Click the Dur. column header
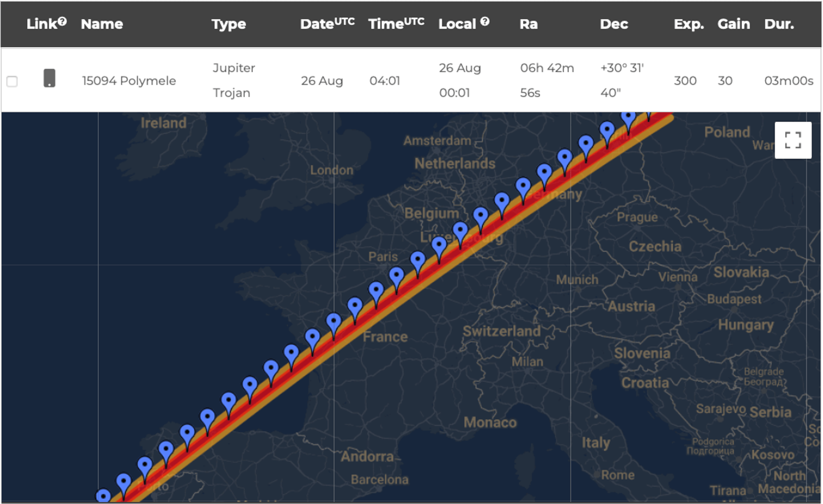823x504 pixels. (779, 24)
